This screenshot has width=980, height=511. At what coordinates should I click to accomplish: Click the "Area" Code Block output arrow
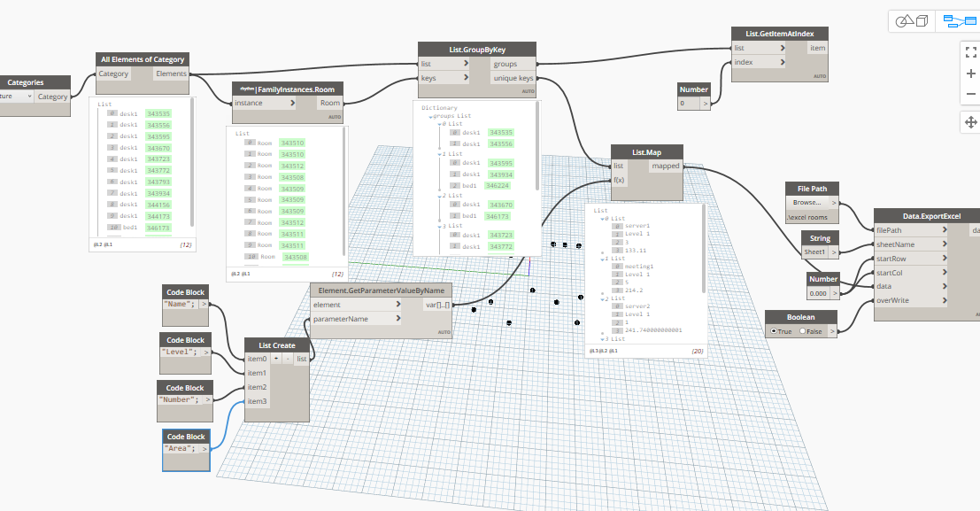205,448
